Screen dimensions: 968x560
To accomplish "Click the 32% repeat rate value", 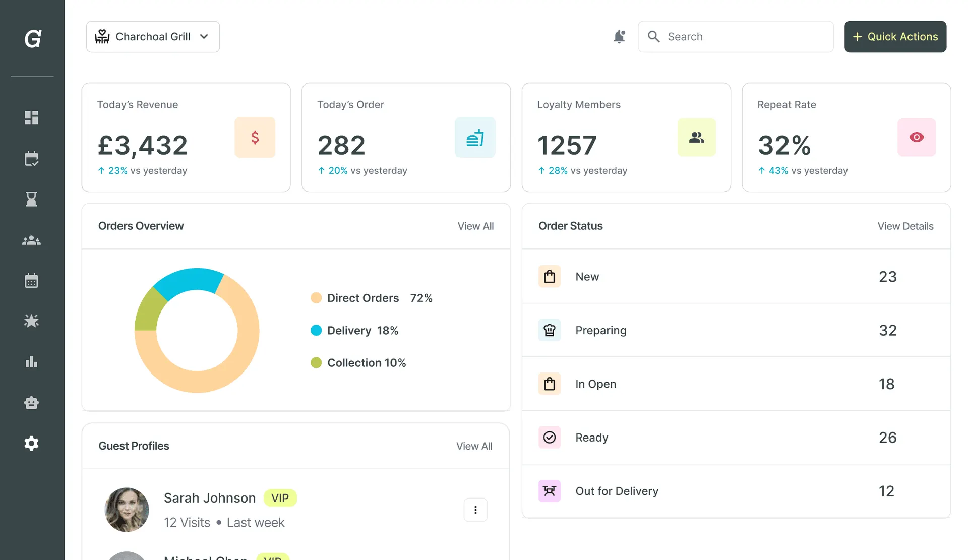I will pos(784,145).
